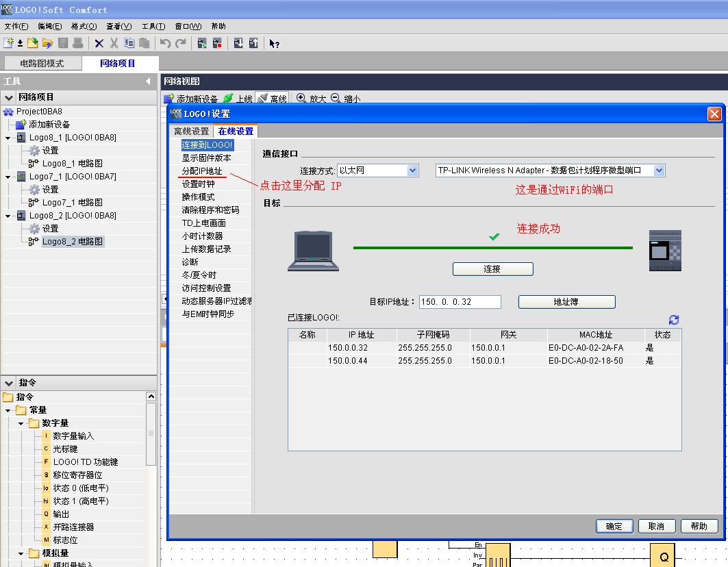Select 清除程序和密码 option
The width and height of the screenshot is (728, 567).
(210, 210)
